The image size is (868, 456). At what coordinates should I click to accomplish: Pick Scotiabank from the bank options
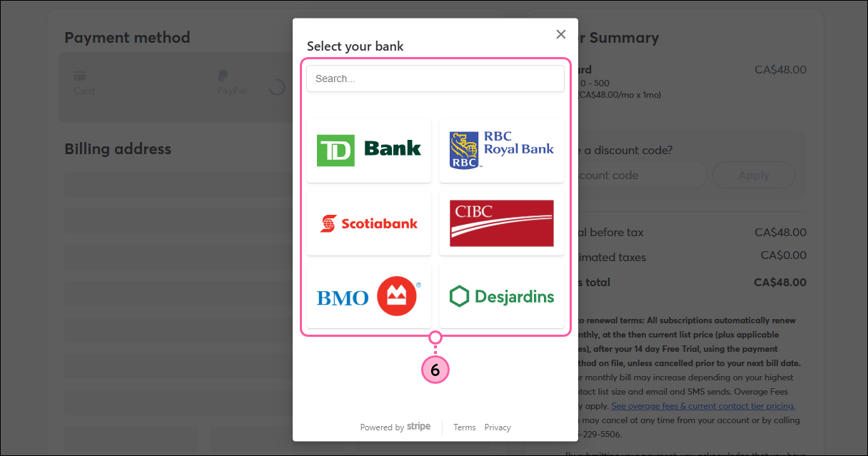[368, 223]
